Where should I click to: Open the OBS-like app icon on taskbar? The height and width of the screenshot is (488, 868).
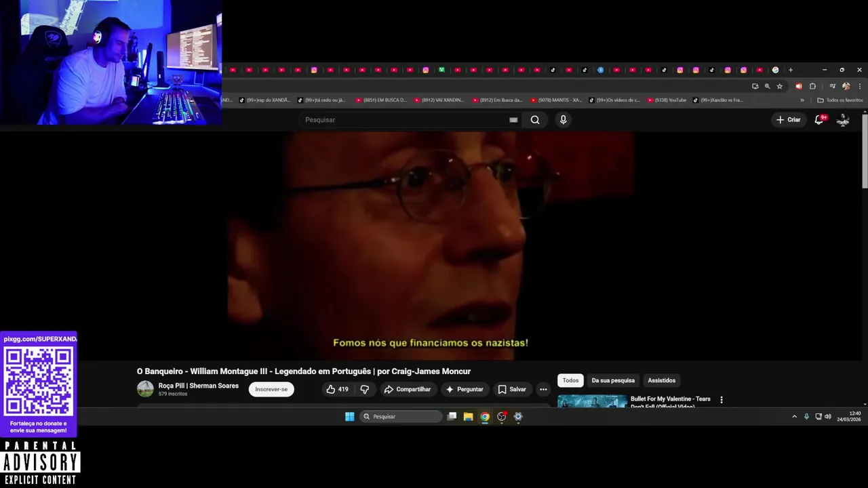502,416
